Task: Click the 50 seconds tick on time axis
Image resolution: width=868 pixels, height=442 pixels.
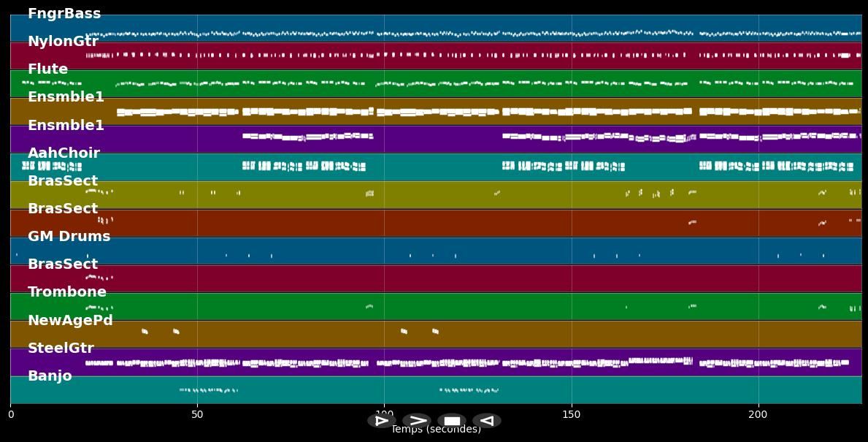Action: 197,415
